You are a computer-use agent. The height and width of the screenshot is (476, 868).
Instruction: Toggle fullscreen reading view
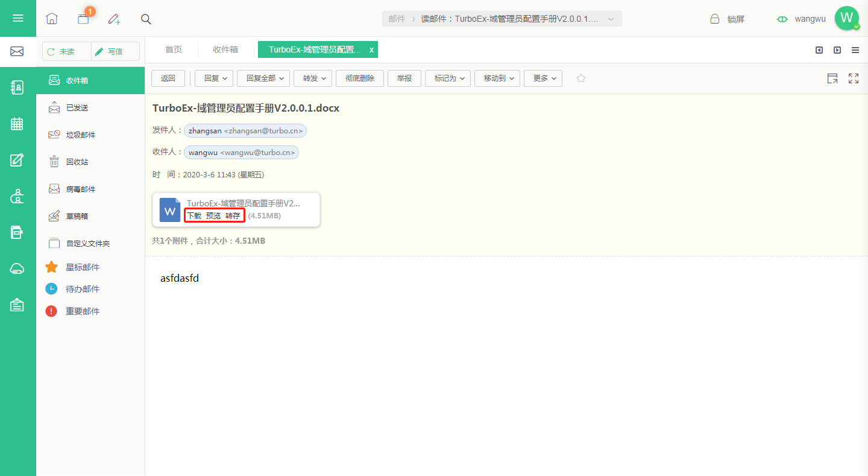[x=854, y=78]
